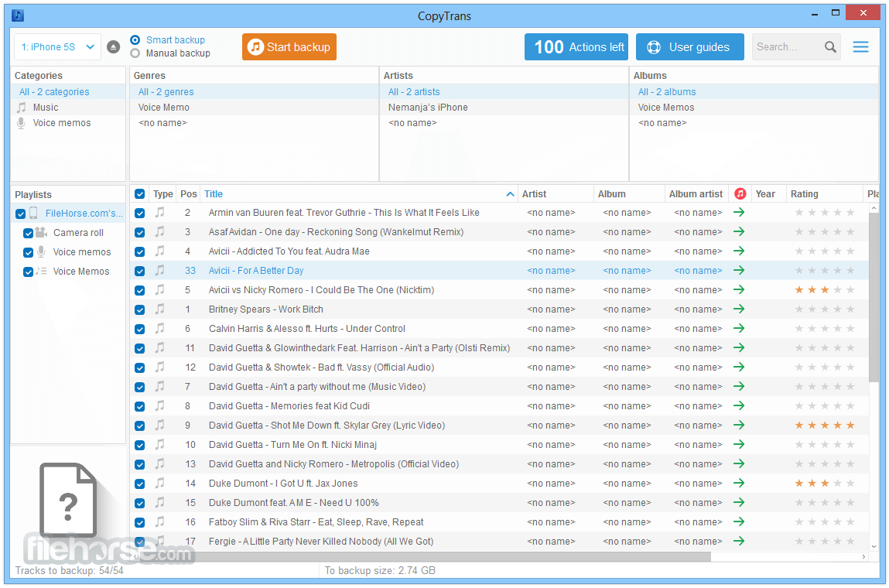Uncheck the Fatboy Slim track checkbox
Screen dimensions: 889x588
139,522
